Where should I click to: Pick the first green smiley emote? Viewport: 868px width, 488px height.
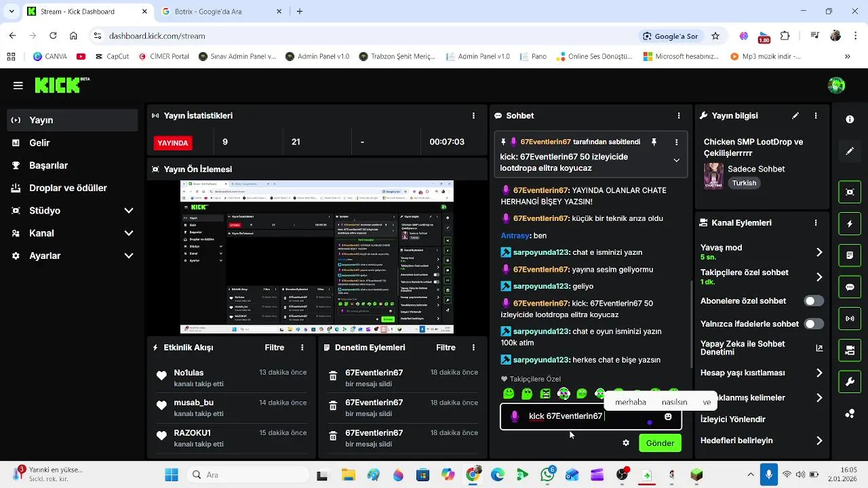tap(509, 394)
